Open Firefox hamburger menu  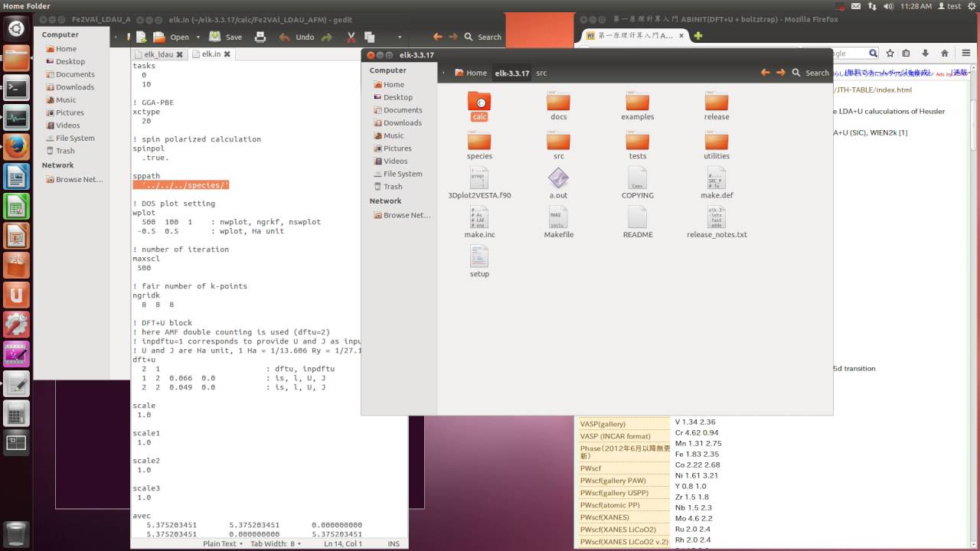coord(967,54)
